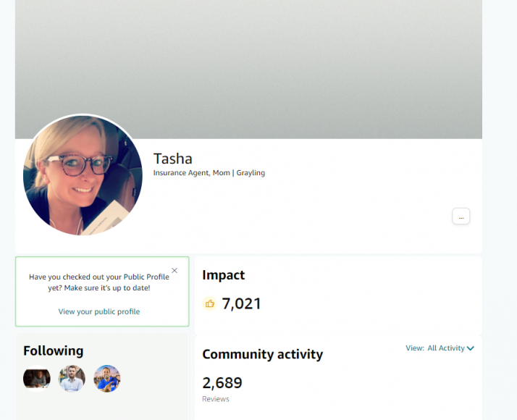Click the Following section heading
The image size is (517, 420).
coord(53,350)
